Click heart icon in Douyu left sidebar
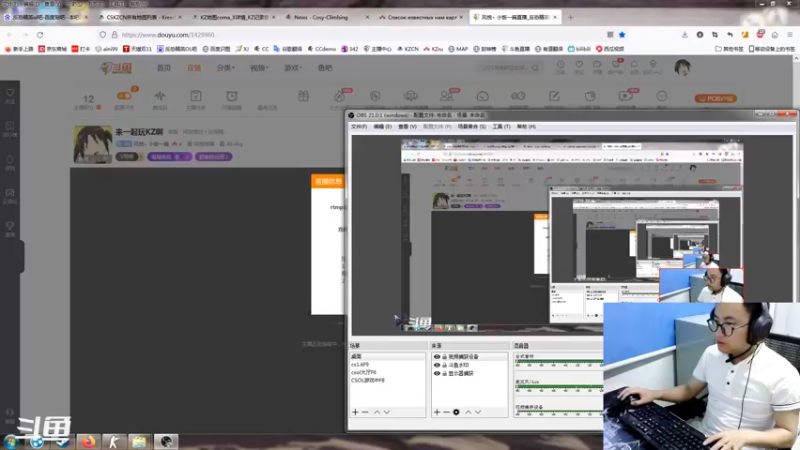Image resolution: width=800 pixels, height=450 pixels. pyautogui.click(x=10, y=93)
